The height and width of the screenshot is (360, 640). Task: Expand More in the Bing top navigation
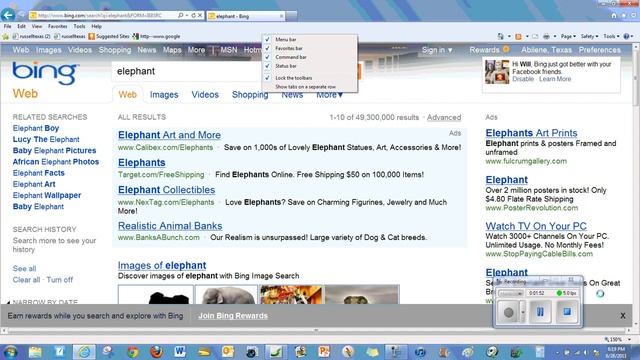click(196, 50)
